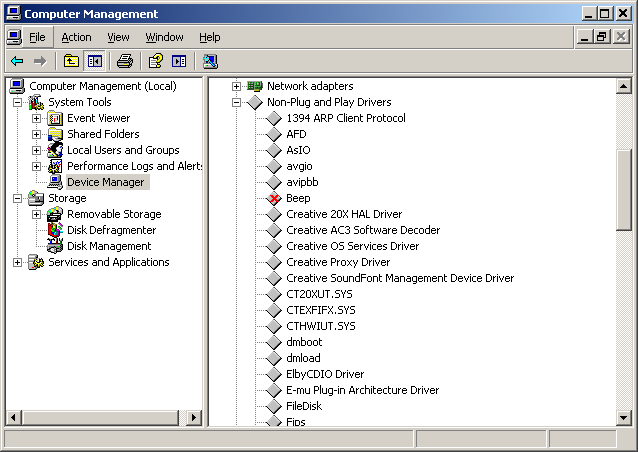Open the Help menu
Viewport: 638px width, 452px height.
coord(210,37)
